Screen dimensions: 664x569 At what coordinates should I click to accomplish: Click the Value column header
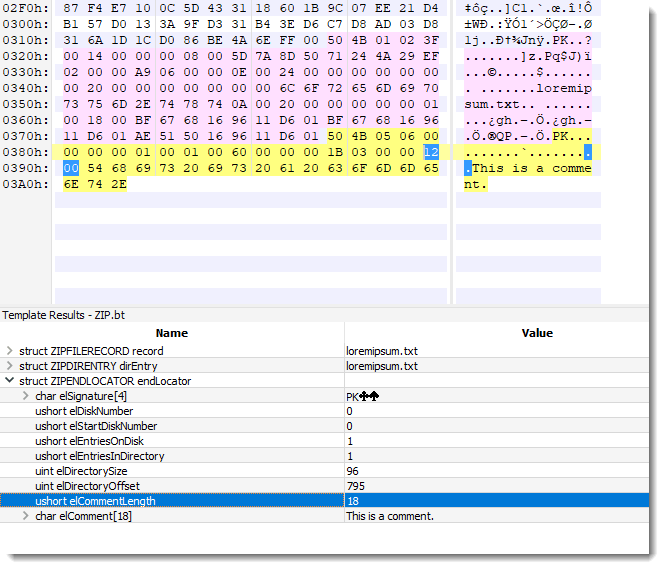tap(537, 333)
